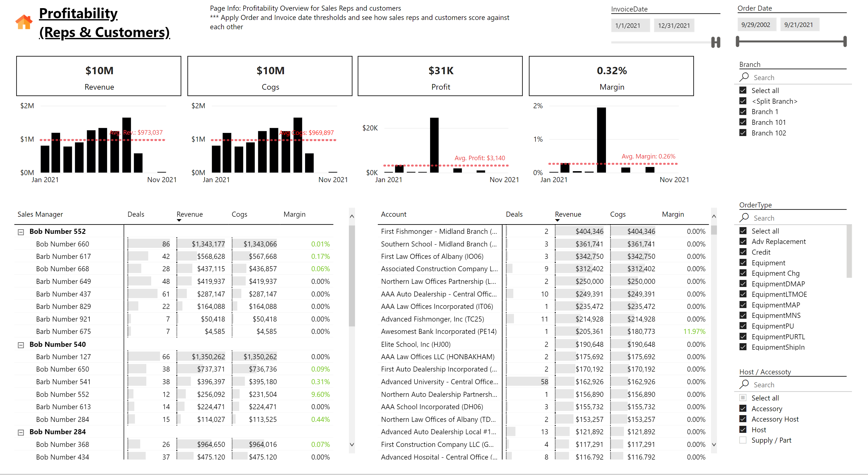Click the Order Date start field 9/29/2002
Screen dimensions: 868x475
(x=756, y=25)
